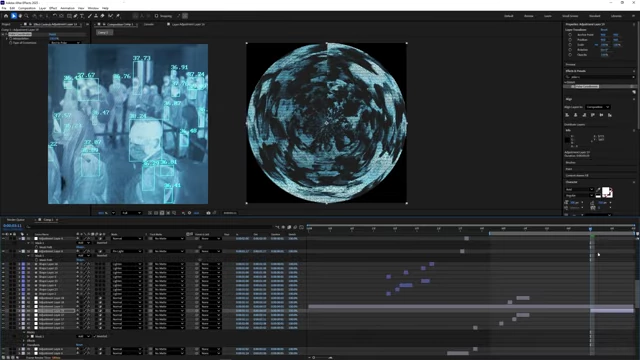Open the Align Layers to Composition dropdown
This screenshot has width=640, height=360.
point(598,107)
